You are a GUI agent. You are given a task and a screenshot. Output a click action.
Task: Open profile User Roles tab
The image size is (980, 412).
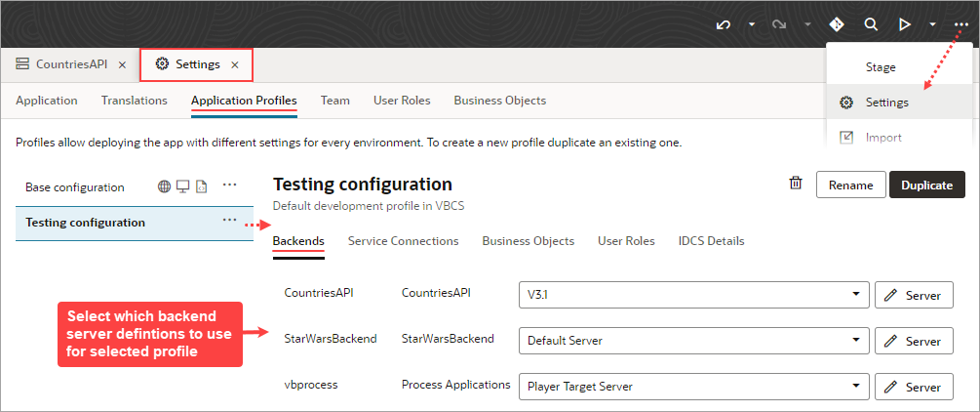(x=626, y=241)
